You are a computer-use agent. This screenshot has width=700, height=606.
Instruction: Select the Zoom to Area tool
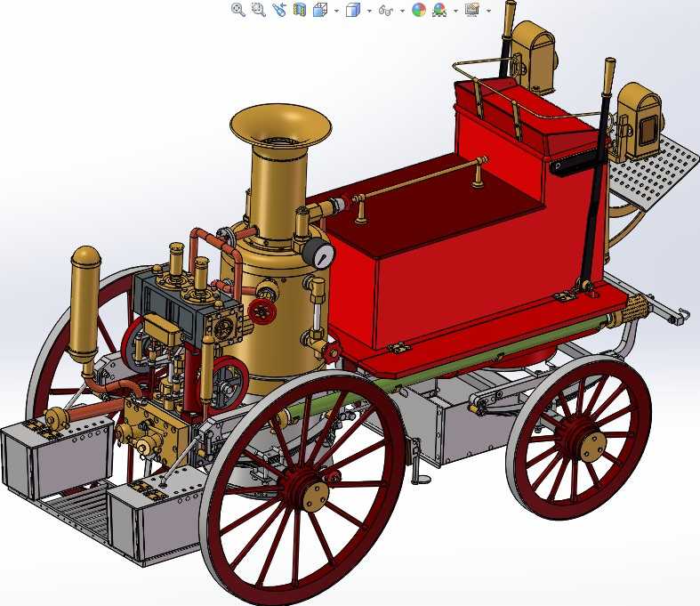coord(259,10)
